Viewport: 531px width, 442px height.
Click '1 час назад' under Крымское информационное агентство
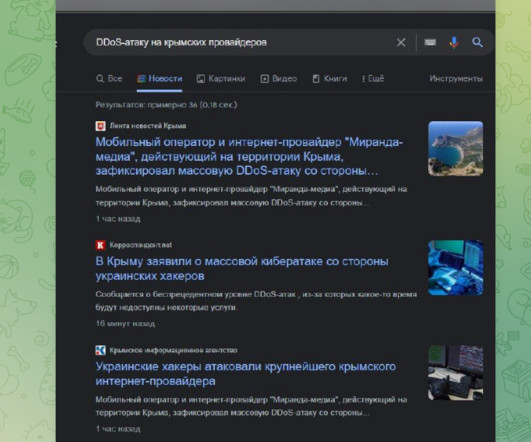[x=118, y=429]
